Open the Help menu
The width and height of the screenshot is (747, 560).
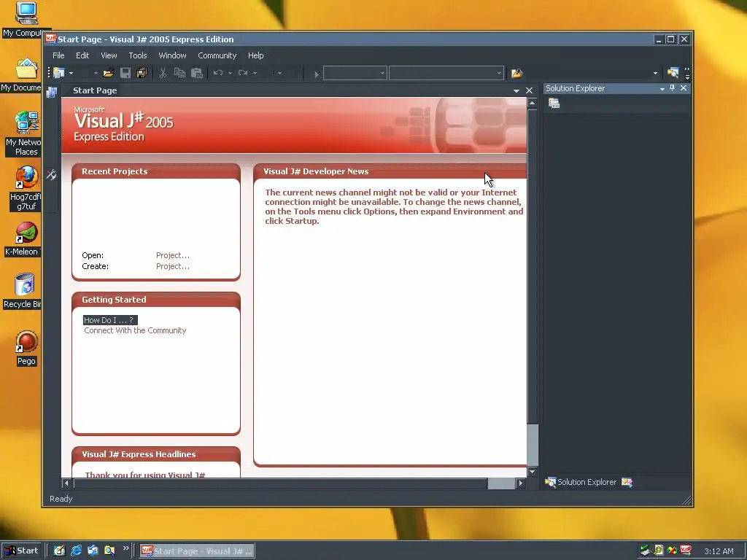click(x=256, y=55)
